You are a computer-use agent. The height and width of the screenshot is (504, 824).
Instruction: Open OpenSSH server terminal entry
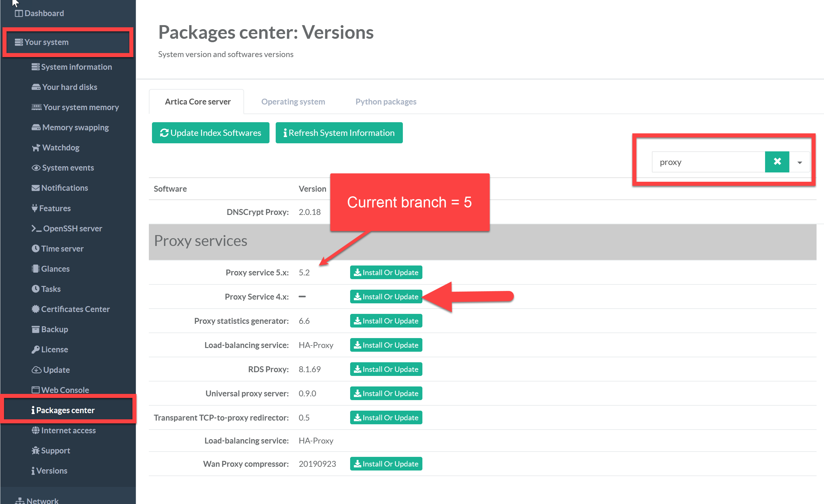tap(72, 228)
